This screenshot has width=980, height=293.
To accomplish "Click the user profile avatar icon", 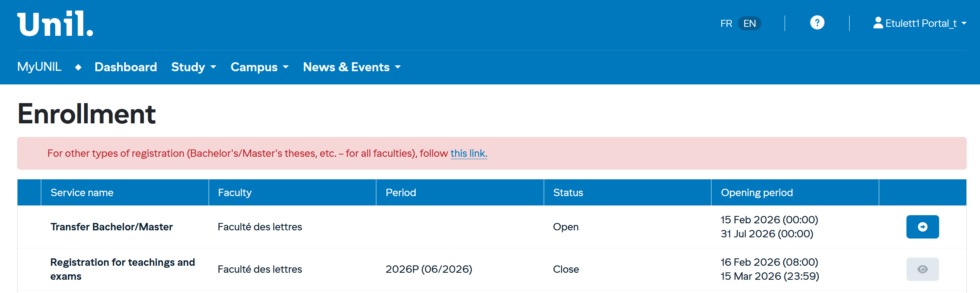I will coord(878,23).
